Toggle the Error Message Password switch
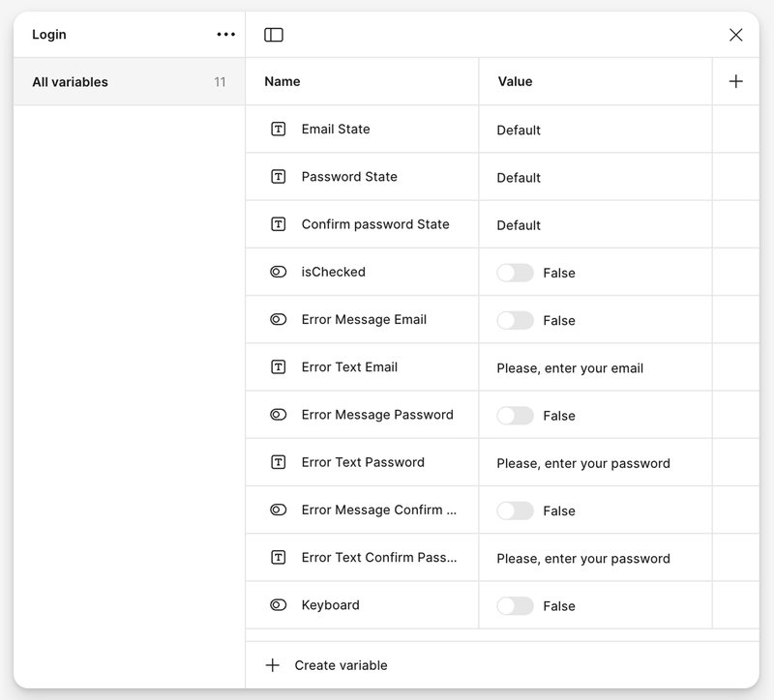The width and height of the screenshot is (774, 700). pos(515,416)
